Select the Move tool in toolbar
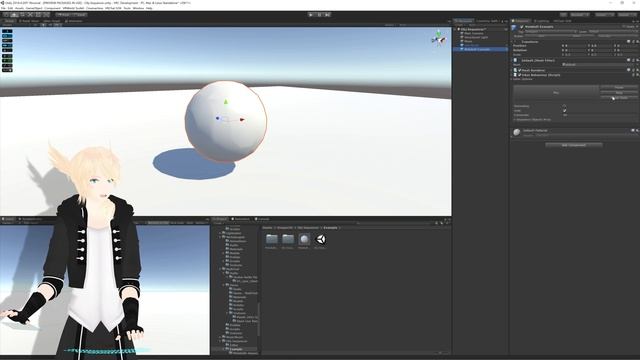This screenshot has height=360, width=640. (14, 15)
